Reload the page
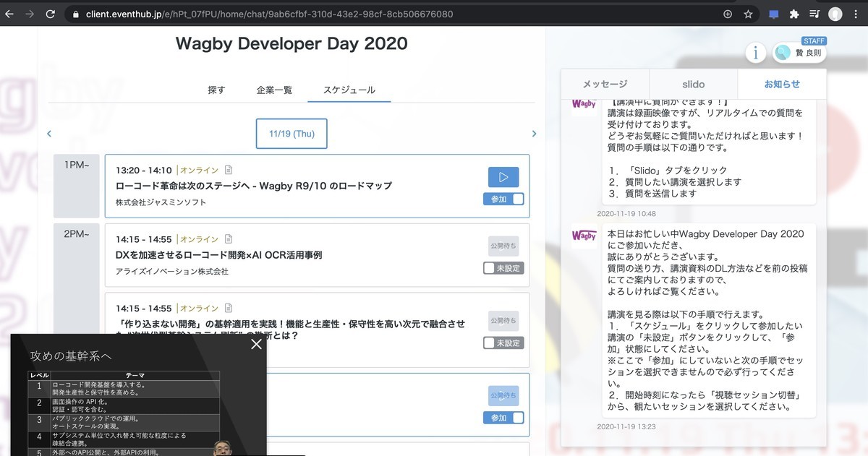 point(51,14)
